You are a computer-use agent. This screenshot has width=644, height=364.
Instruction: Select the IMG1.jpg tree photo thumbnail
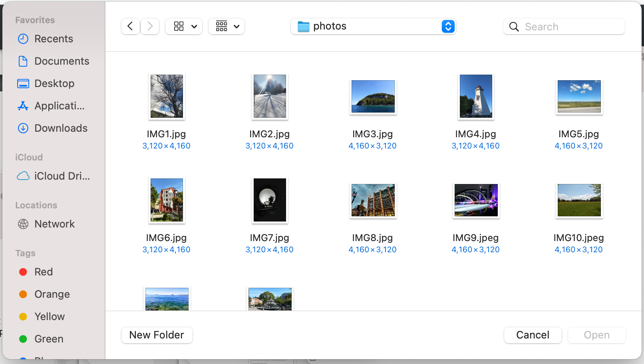point(167,96)
